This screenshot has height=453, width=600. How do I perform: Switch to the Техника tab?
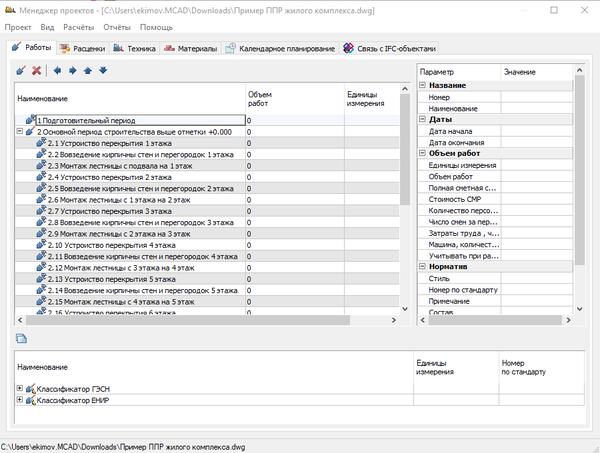coord(135,49)
